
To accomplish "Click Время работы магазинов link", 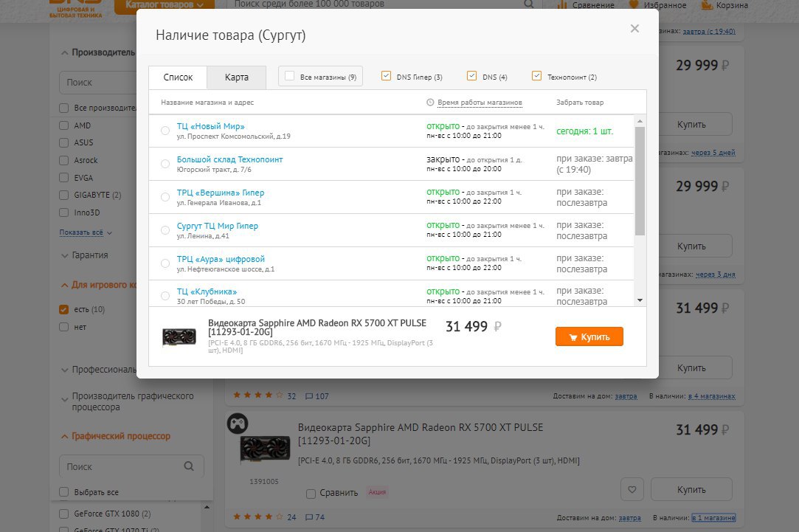I will pos(480,103).
